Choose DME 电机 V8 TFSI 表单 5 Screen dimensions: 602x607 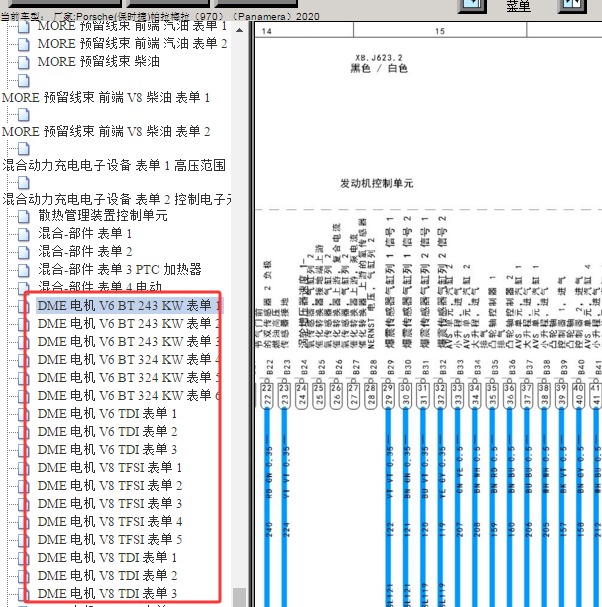[110, 539]
